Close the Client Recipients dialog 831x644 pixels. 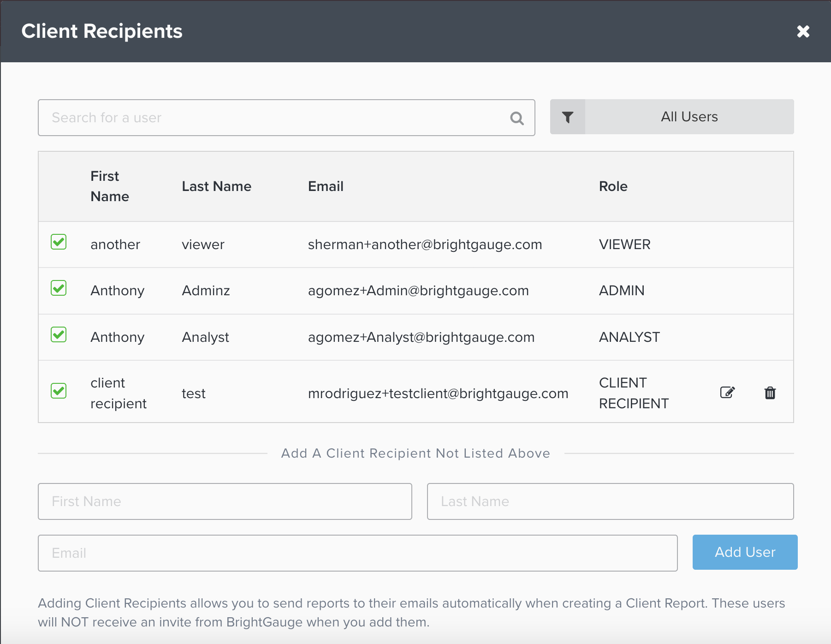[x=803, y=31]
